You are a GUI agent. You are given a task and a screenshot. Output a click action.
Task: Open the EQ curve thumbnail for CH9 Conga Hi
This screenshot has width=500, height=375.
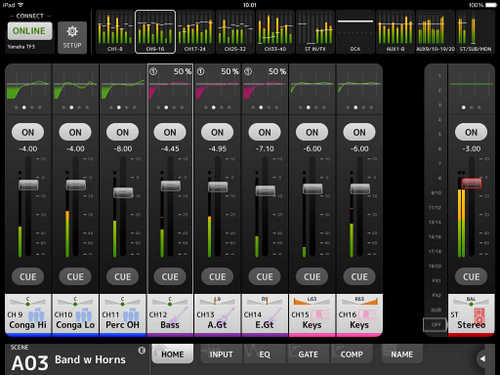point(28,89)
